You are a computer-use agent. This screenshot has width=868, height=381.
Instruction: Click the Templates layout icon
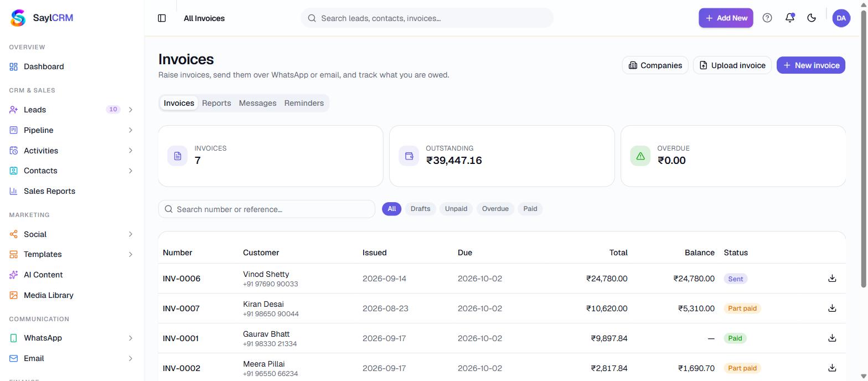[13, 254]
